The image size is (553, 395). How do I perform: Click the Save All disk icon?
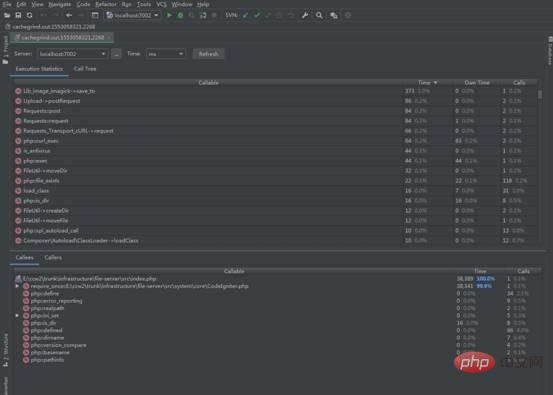(x=18, y=15)
